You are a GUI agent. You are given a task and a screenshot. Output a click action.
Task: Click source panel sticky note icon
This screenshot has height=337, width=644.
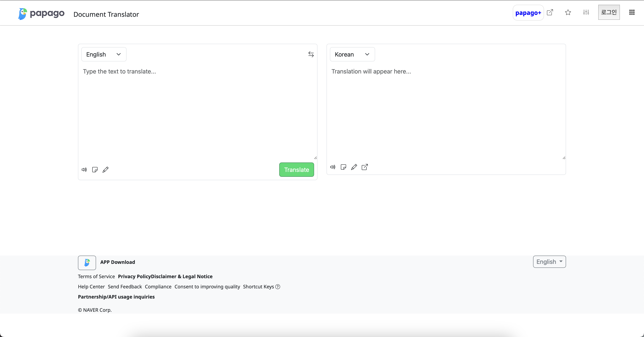(95, 170)
